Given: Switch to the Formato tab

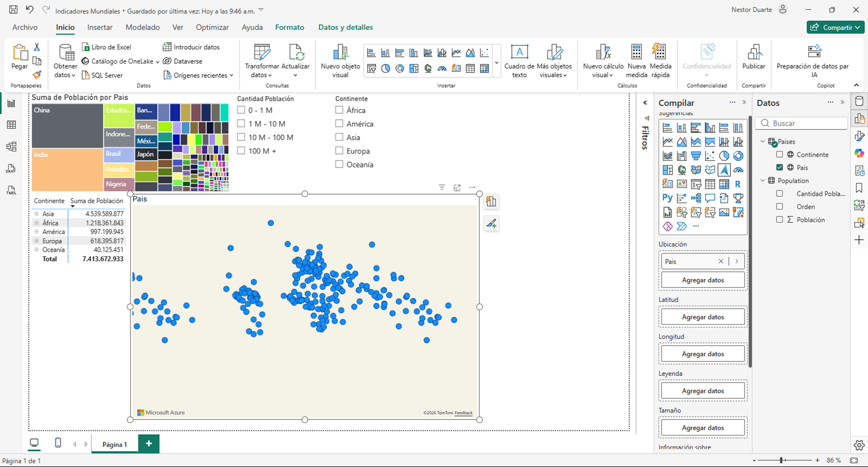Looking at the screenshot, I should point(289,27).
